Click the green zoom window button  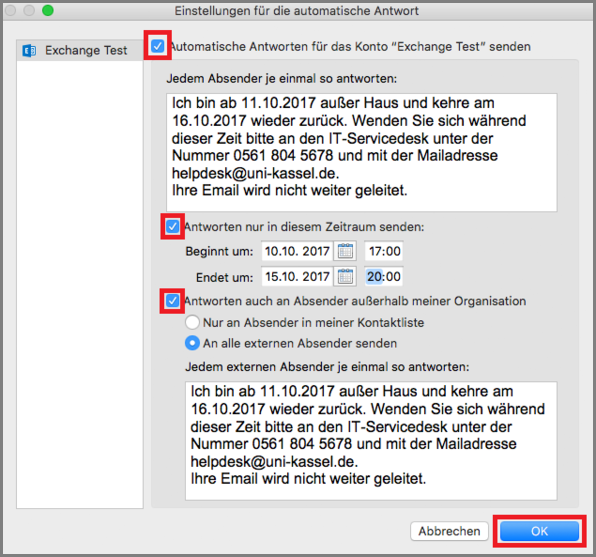48,11
